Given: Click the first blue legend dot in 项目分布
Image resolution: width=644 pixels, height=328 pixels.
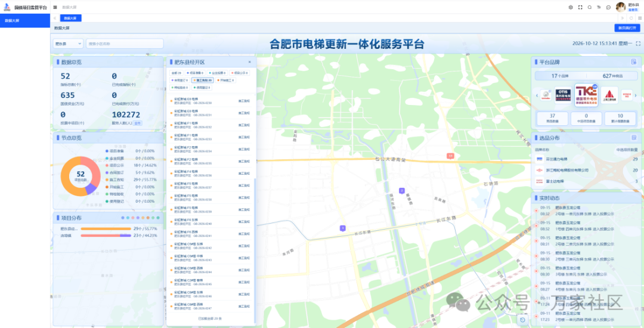Looking at the screenshot, I should coord(123,218).
